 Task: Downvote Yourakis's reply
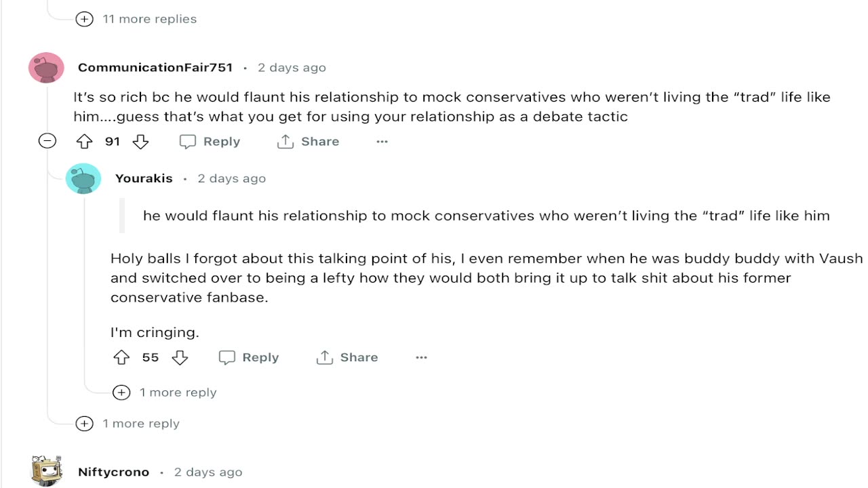[180, 357]
